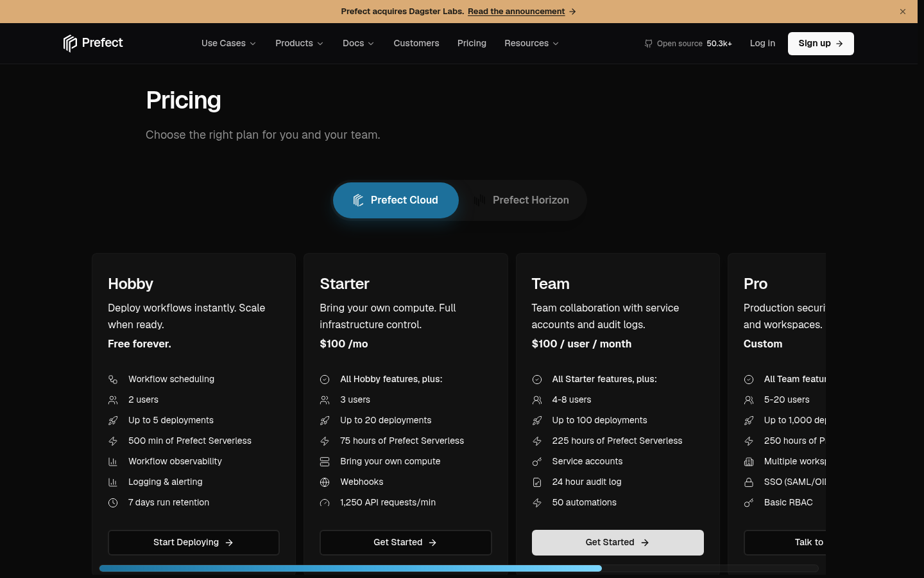Click the Prefect Horizon waveform icon
924x578 pixels.
tap(479, 200)
